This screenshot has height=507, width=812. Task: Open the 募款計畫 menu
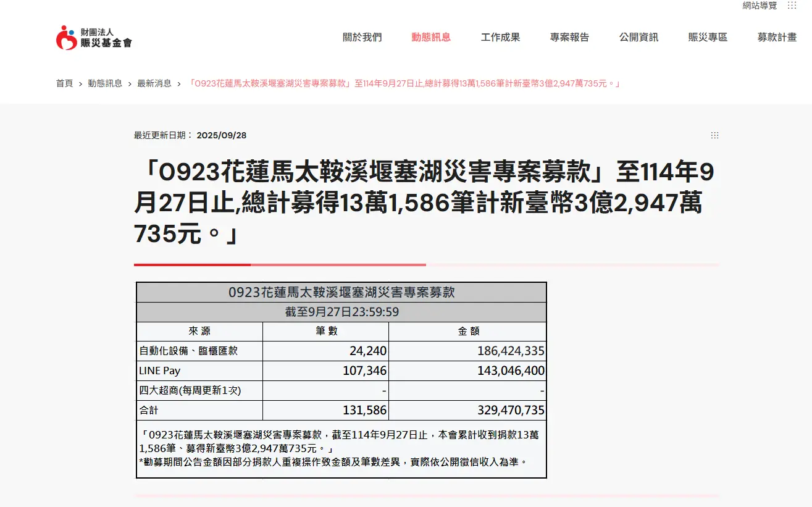tap(777, 37)
